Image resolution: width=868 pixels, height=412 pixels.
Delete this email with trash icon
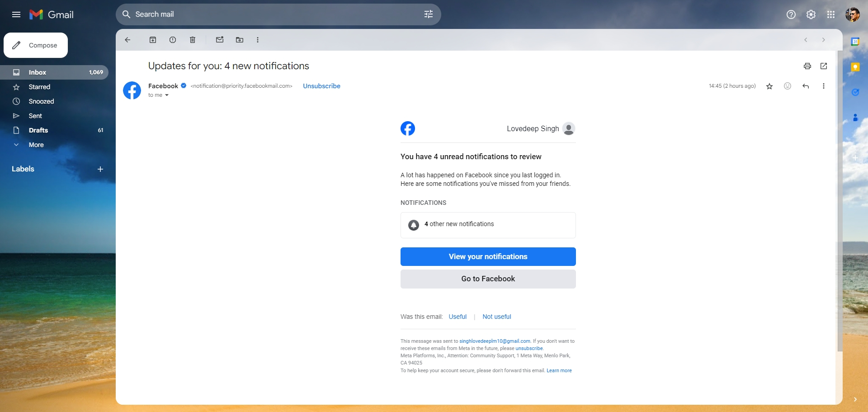193,40
